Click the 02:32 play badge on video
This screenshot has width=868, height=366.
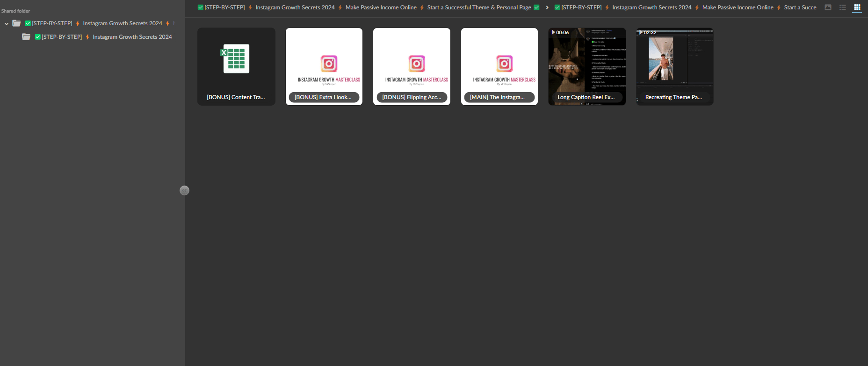click(x=648, y=33)
